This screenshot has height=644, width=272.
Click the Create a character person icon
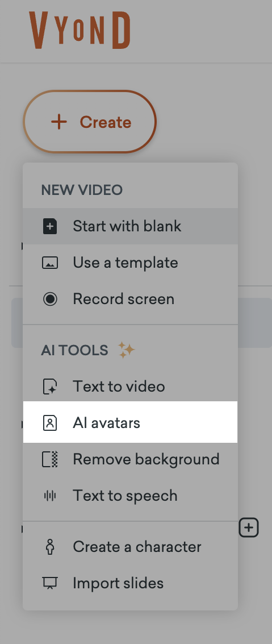tap(50, 547)
